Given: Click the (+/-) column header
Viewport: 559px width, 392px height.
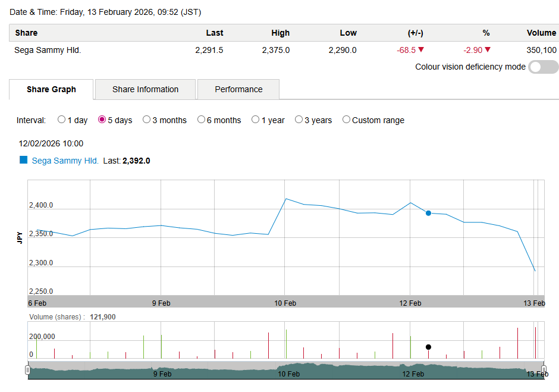Looking at the screenshot, I should tap(415, 33).
